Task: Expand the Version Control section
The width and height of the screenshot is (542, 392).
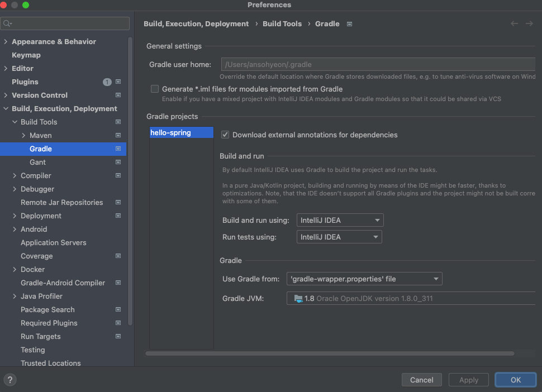Action: click(6, 95)
